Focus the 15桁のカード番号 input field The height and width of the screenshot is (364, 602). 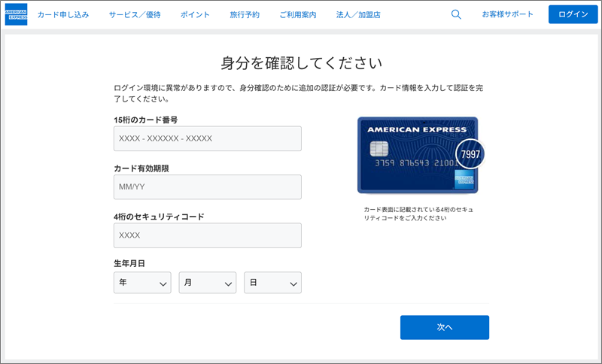(x=208, y=138)
